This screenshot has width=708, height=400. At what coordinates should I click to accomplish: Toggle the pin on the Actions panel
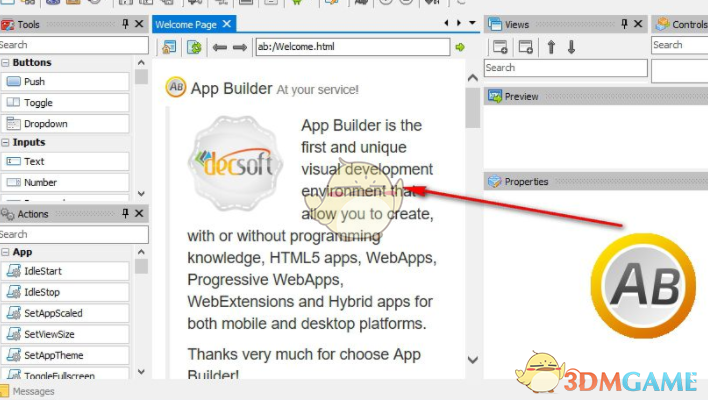pyautogui.click(x=125, y=214)
